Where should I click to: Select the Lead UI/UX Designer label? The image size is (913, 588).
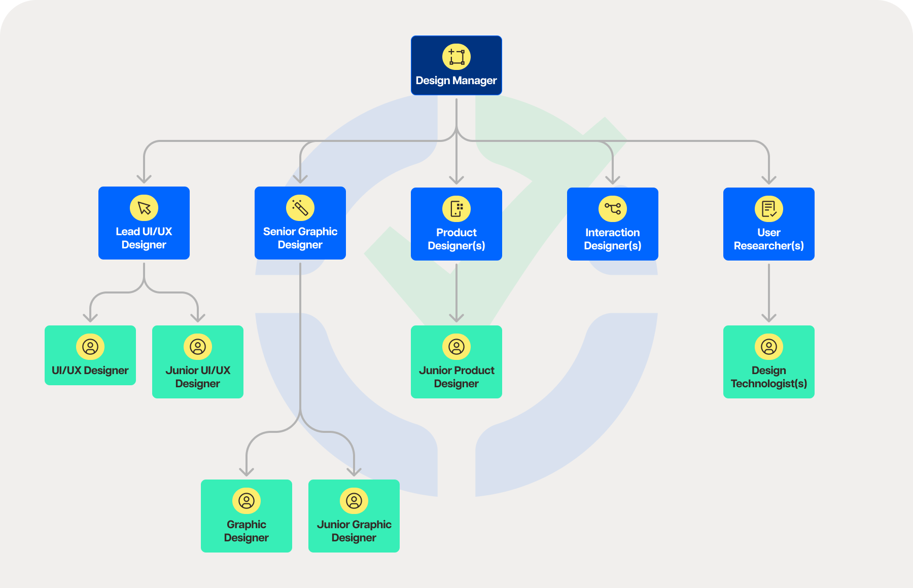(144, 238)
